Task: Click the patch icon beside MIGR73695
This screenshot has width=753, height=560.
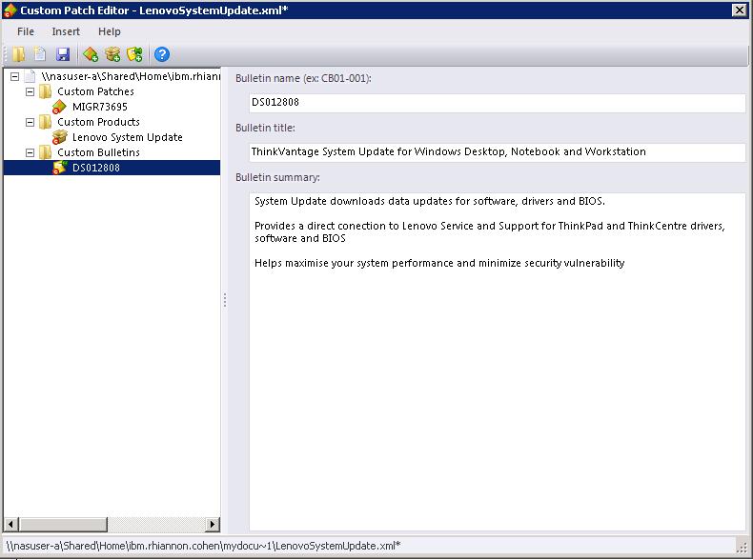Action: tap(59, 107)
